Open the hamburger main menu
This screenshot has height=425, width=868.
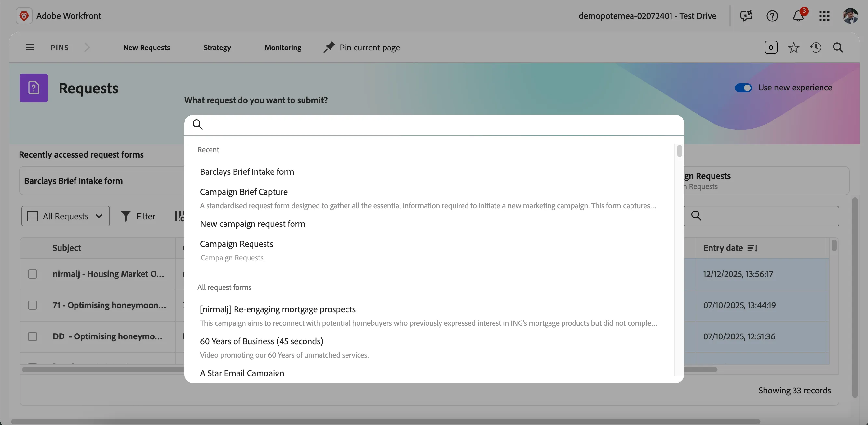[x=30, y=47]
